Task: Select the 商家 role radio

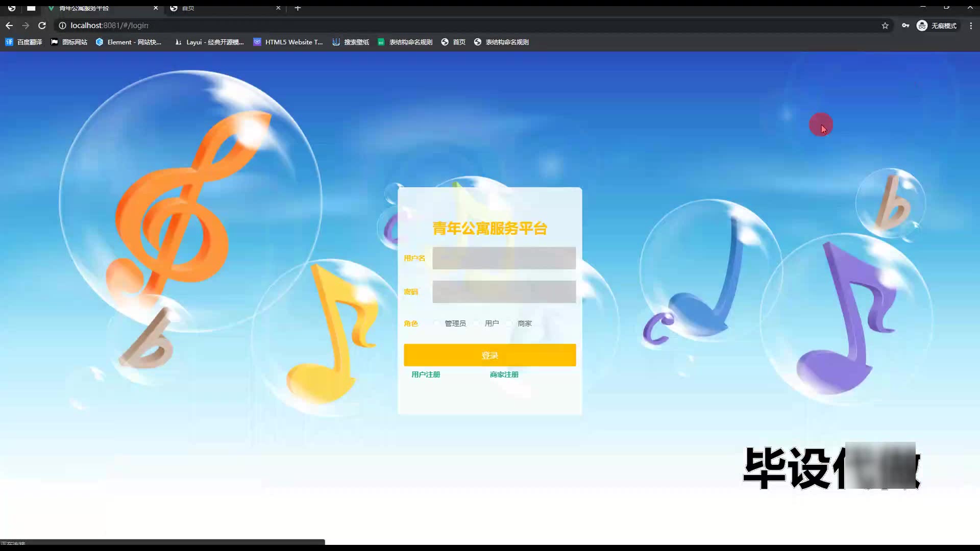Action: [x=510, y=323]
